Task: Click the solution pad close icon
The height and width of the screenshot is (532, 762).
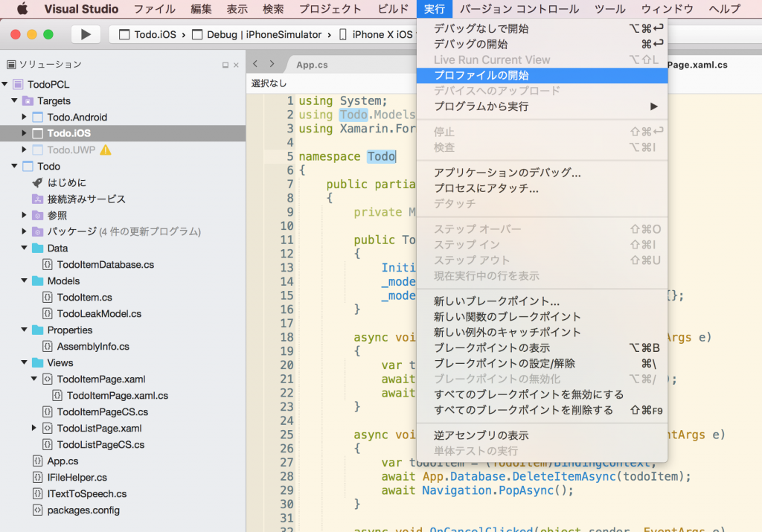Action: 237,65
